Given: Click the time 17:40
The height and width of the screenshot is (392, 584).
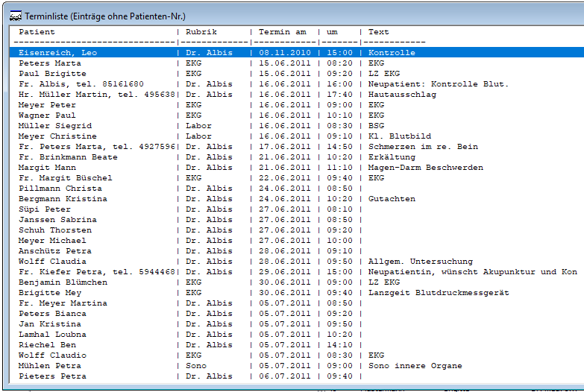Looking at the screenshot, I should click(339, 94).
